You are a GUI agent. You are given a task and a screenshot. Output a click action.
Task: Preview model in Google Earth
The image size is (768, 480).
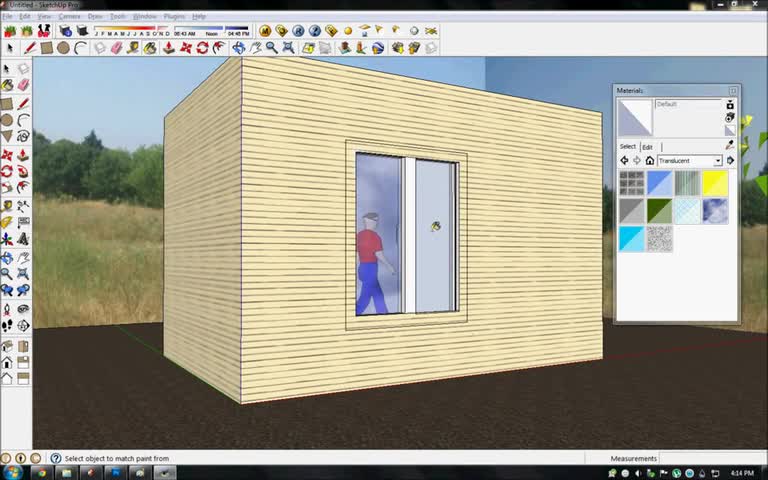click(378, 48)
